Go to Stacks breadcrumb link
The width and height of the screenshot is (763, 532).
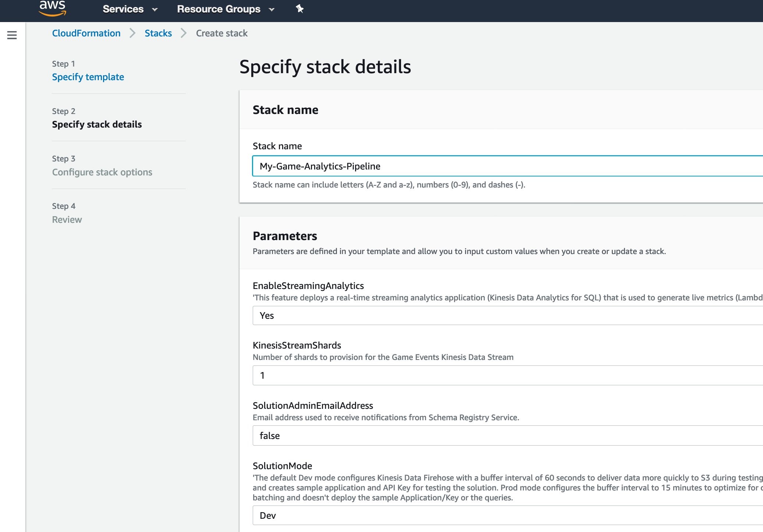point(158,33)
